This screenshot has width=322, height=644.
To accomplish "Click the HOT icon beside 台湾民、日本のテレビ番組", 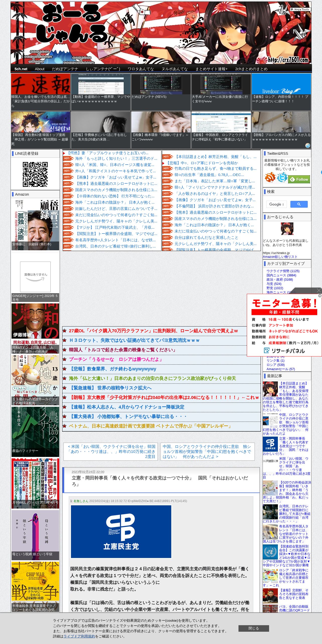I will coord(68,246).
